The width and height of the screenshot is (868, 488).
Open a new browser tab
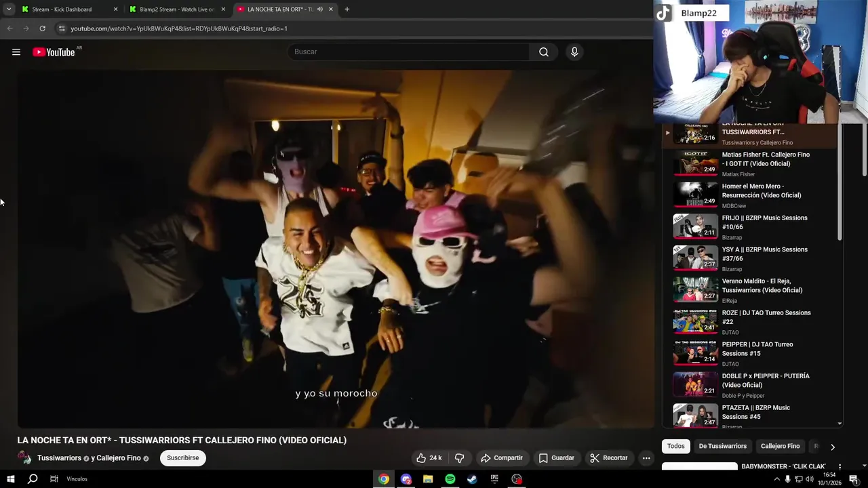(347, 9)
